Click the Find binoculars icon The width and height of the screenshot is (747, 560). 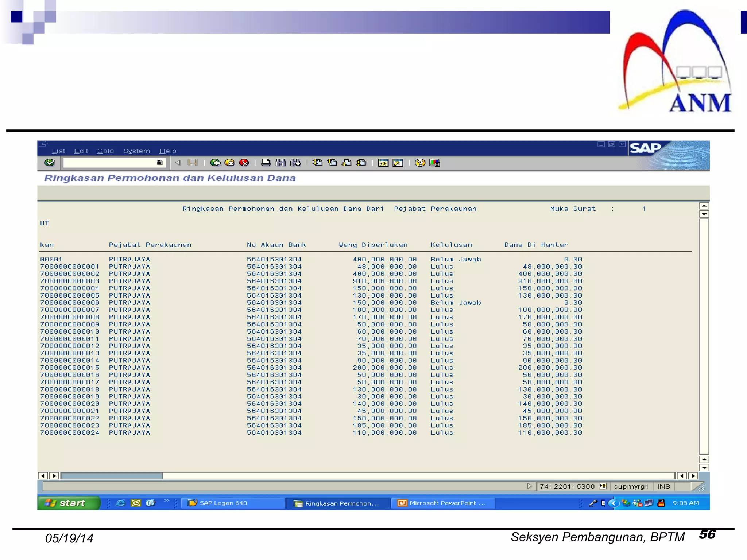280,163
